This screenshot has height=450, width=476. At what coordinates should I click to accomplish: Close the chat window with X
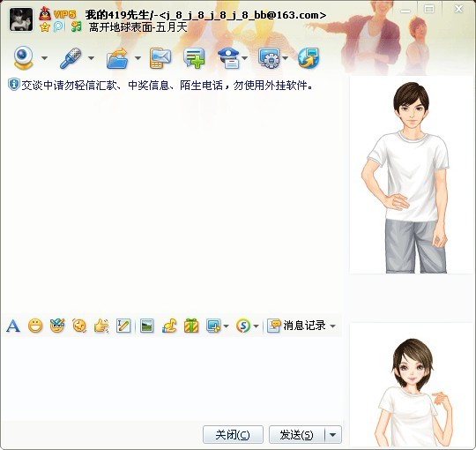458,9
